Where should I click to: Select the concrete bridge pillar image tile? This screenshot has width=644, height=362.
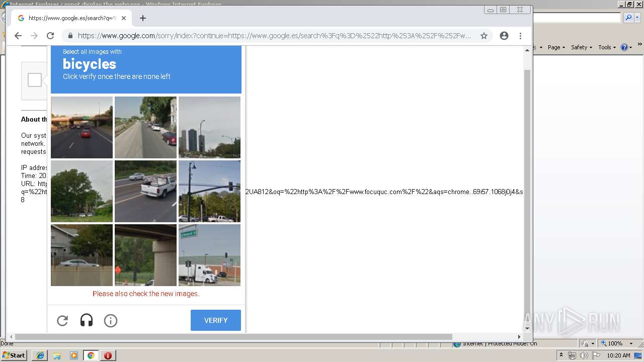145,255
